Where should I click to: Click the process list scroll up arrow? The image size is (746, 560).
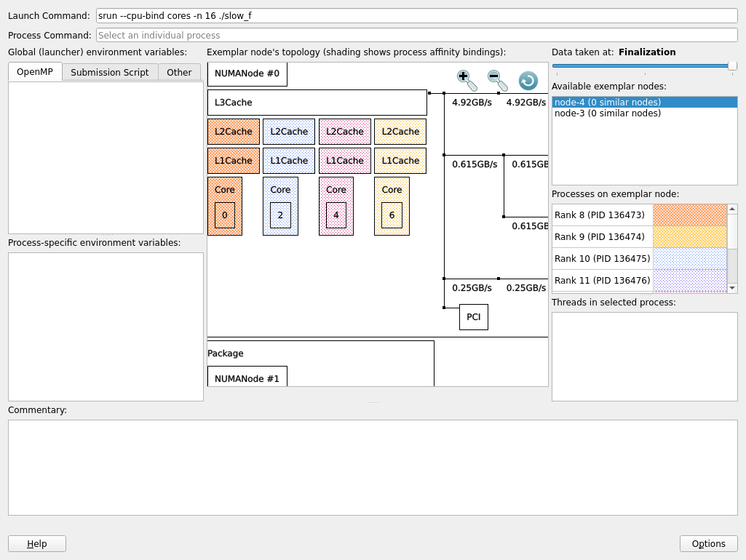(732, 209)
